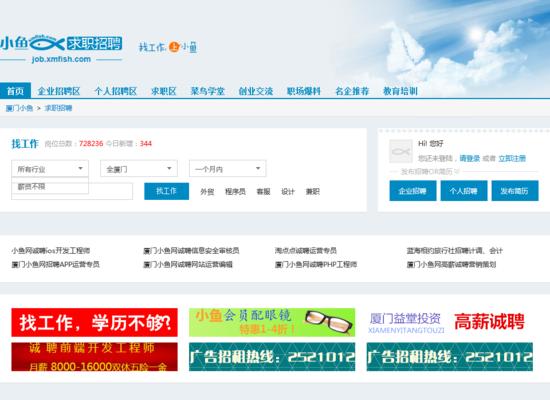Select the 薪资不限 salary option
Viewport: 550px width, 400px height.
click(50, 186)
